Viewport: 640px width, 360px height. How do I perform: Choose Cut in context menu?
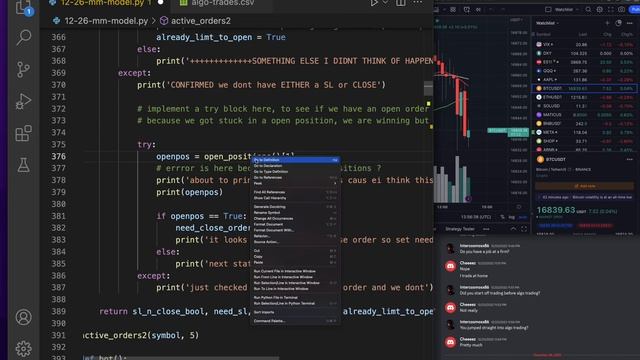coord(296,251)
